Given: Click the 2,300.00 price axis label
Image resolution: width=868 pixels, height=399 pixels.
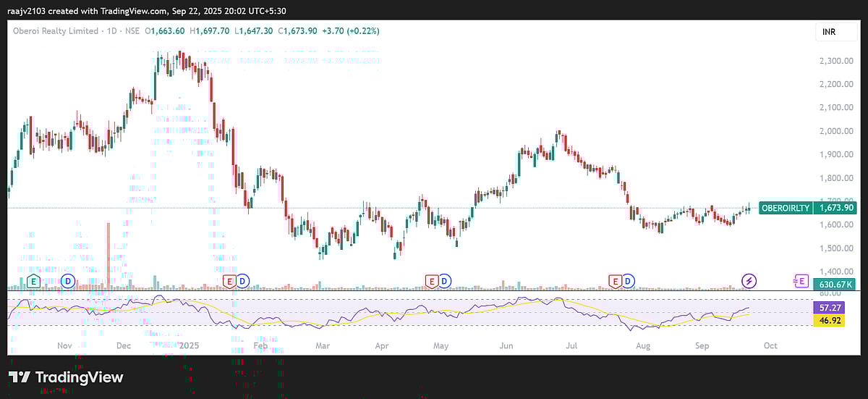Looking at the screenshot, I should 835,61.
